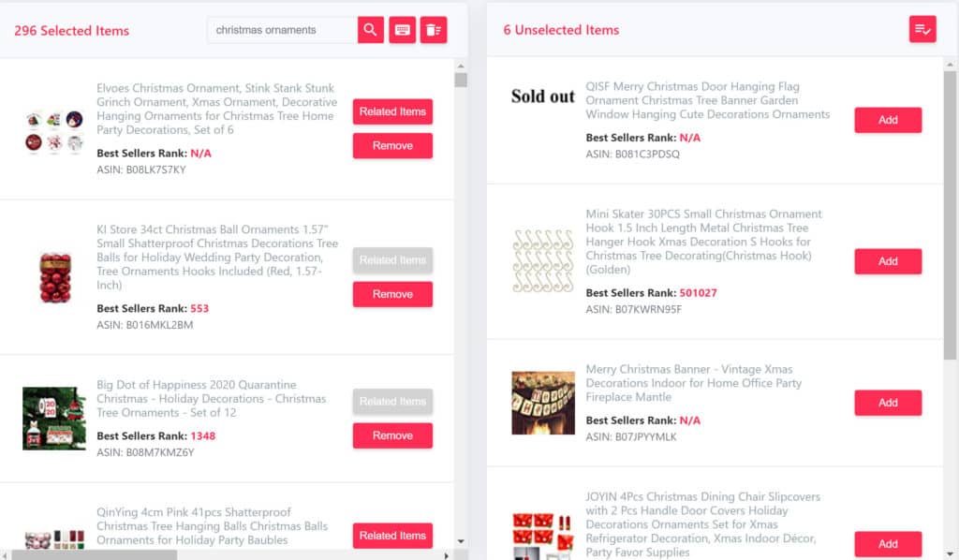Remove the KI Store 34ct Ball Ornaments
959x560 pixels.
point(392,295)
